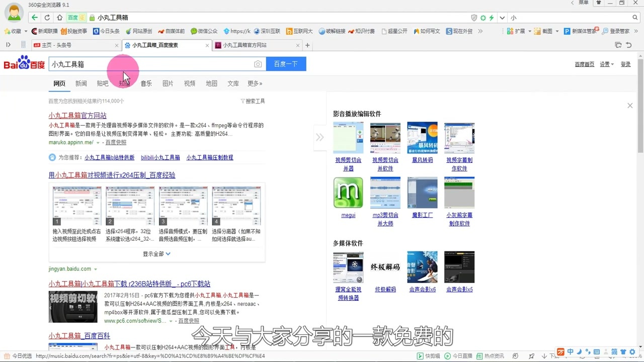Image resolution: width=644 pixels, height=362 pixels.
Task: Select the 新闻 search category
Action: 81,83
